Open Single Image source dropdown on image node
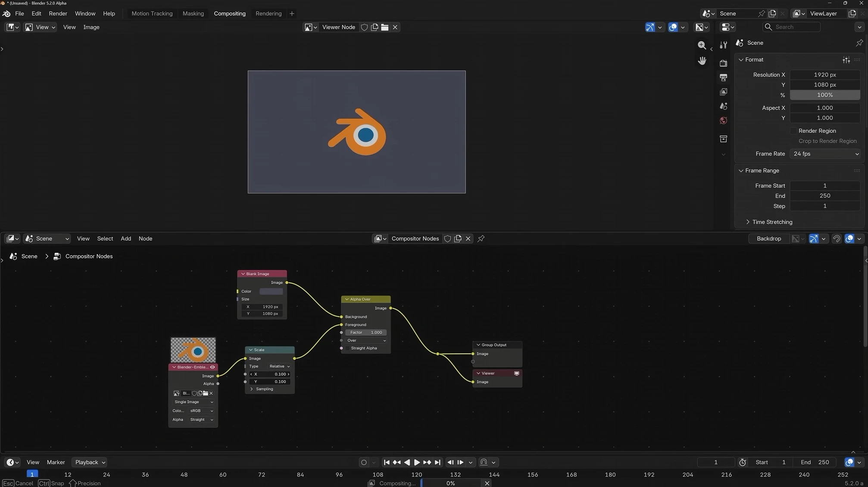The width and height of the screenshot is (868, 487). pos(193,402)
